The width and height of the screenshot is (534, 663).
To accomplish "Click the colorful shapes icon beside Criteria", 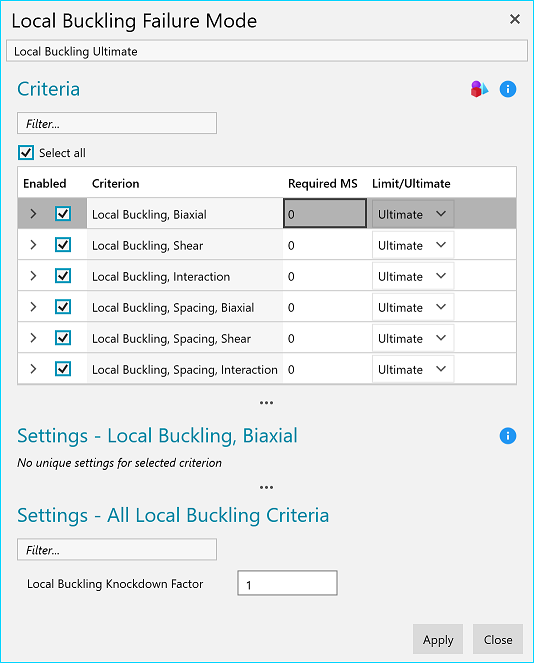I will [479, 89].
